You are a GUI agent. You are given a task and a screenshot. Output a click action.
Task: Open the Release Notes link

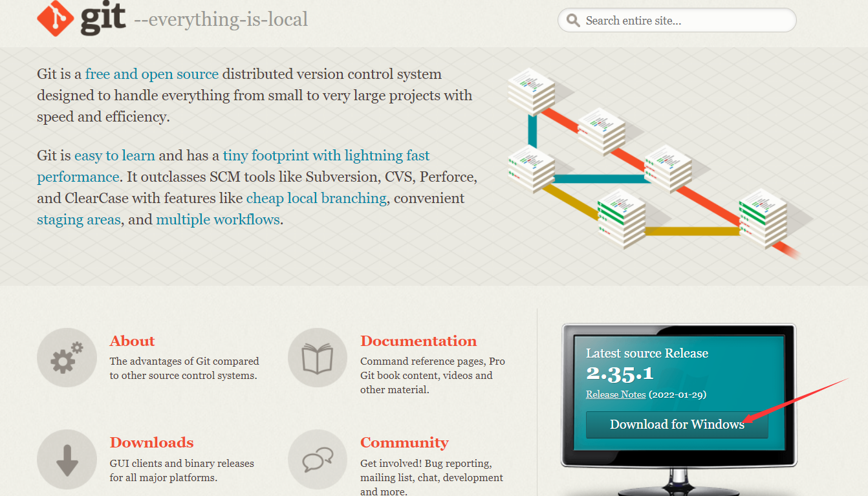616,394
